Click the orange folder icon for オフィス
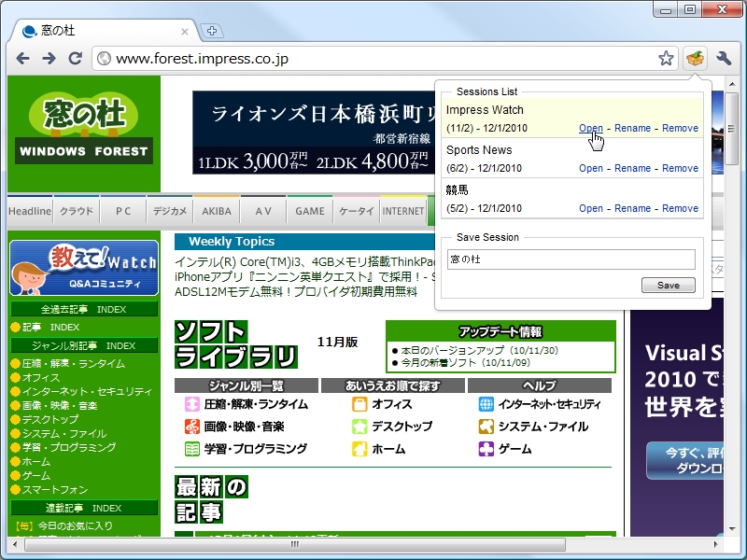The width and height of the screenshot is (747, 560). click(x=360, y=403)
